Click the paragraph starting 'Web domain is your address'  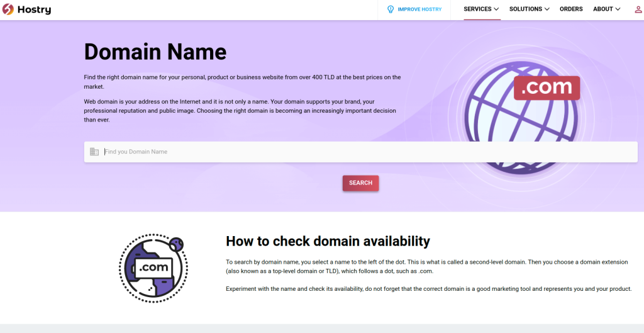240,111
